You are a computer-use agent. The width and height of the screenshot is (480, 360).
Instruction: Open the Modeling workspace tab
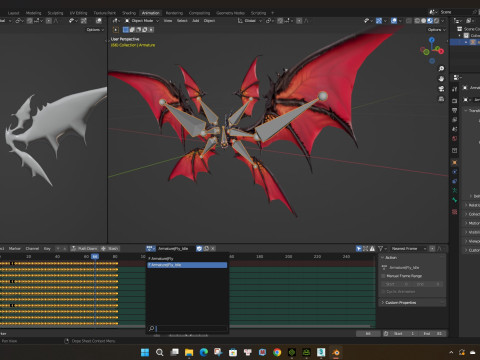(34, 13)
